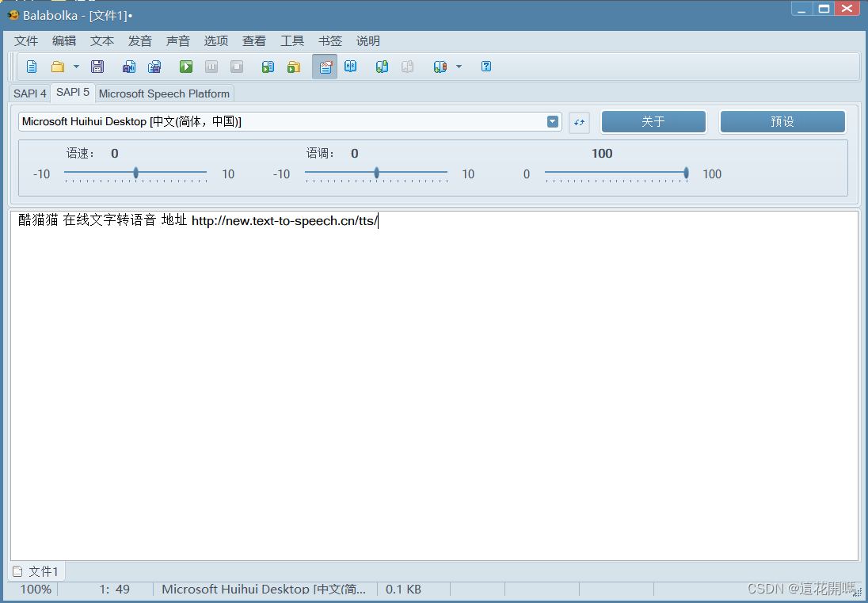Maximize the Balabolka window
This screenshot has width=868, height=603.
click(824, 8)
